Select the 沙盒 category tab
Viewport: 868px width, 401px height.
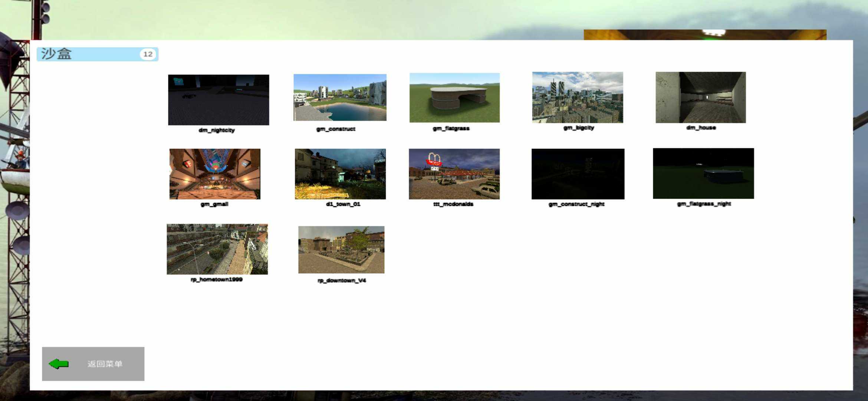pos(98,54)
